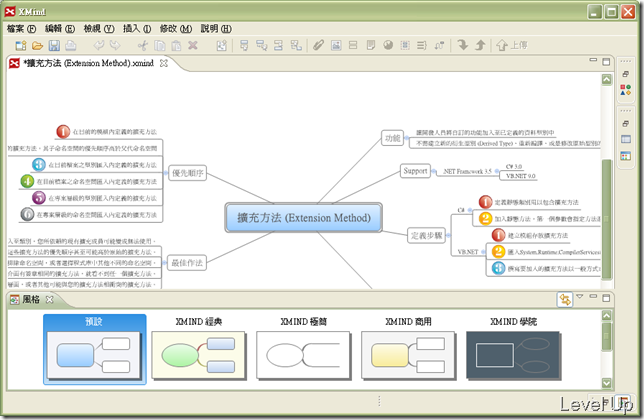Click the markers pie icon in toolbar
644x420 pixels.
click(x=388, y=45)
